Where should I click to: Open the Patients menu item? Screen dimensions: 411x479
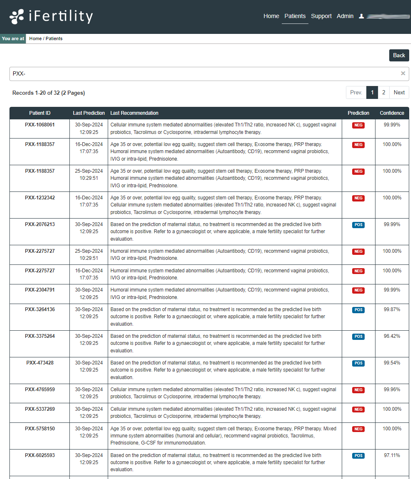click(295, 16)
